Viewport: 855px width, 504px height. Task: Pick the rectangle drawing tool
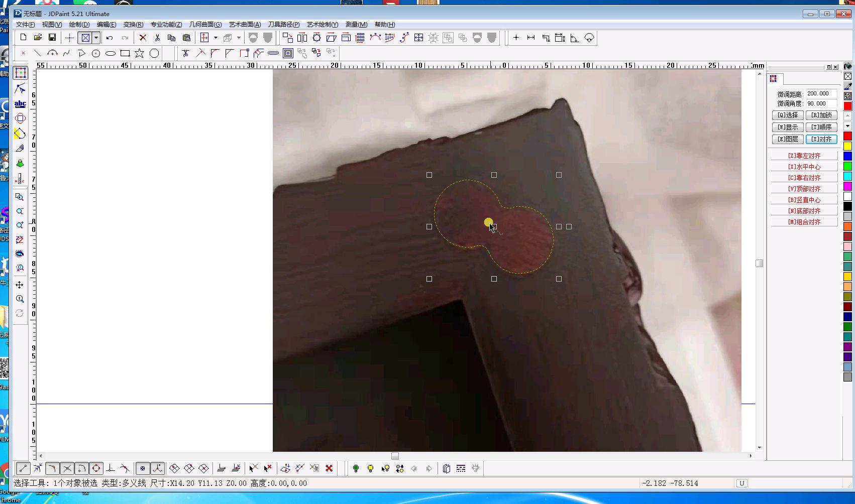(125, 53)
